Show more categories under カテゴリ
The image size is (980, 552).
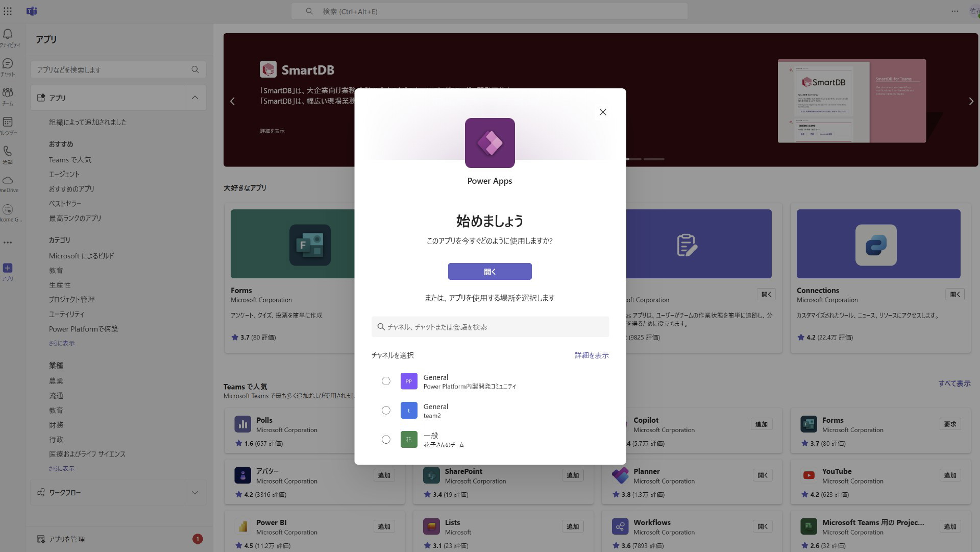[x=62, y=343]
